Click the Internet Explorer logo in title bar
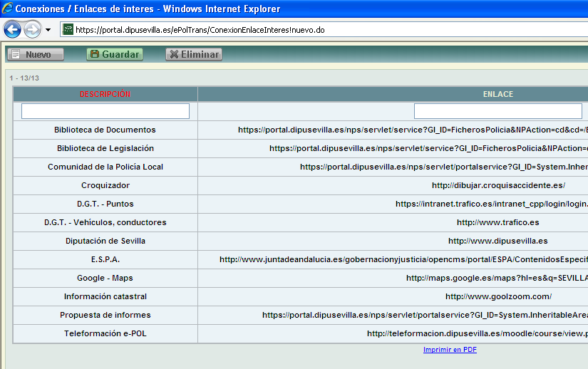Viewport: 588px width, 369px height. coord(8,9)
